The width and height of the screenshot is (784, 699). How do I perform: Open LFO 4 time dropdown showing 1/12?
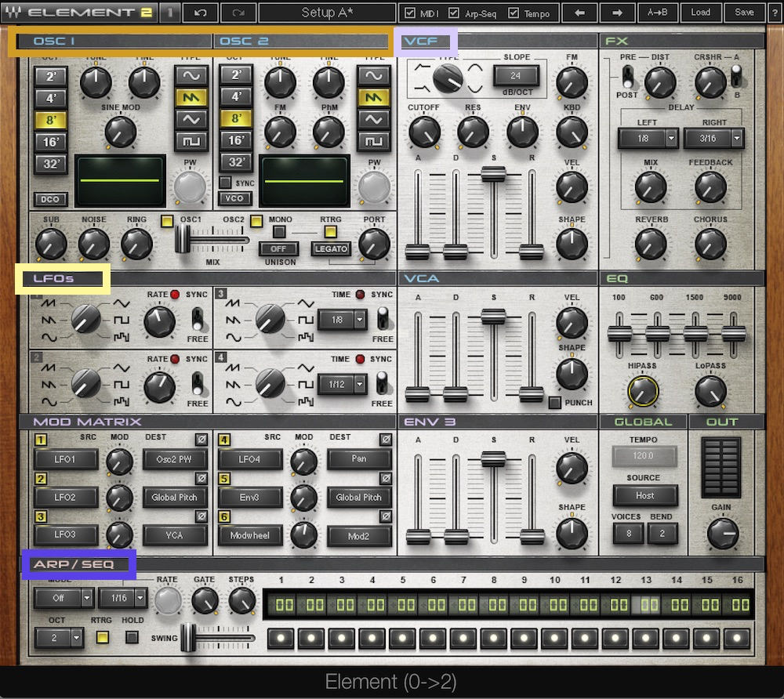pos(343,384)
